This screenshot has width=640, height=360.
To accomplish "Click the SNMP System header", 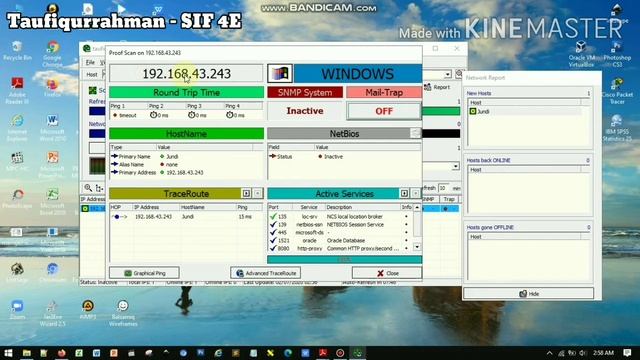I will 305,92.
